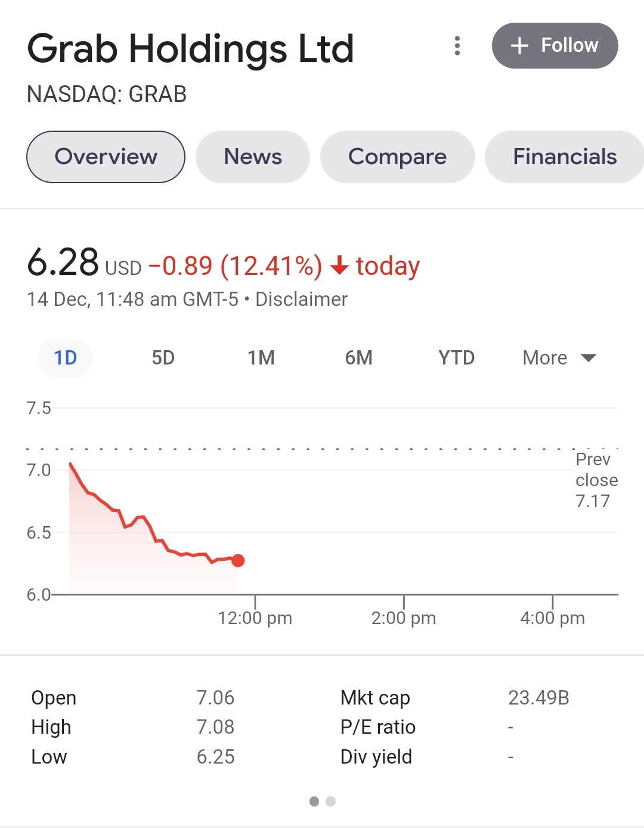644x828 pixels.
Task: Click the red current price dot on chart
Action: click(238, 560)
